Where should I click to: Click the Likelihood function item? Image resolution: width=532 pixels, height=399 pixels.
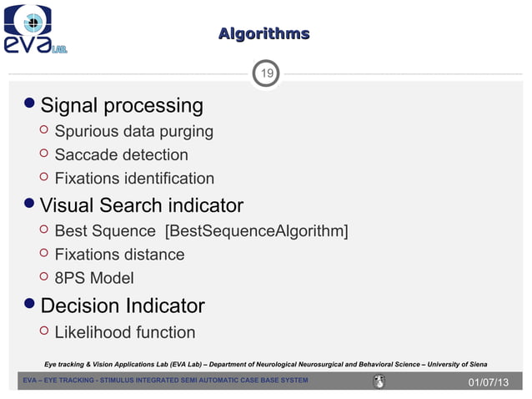click(x=125, y=332)
